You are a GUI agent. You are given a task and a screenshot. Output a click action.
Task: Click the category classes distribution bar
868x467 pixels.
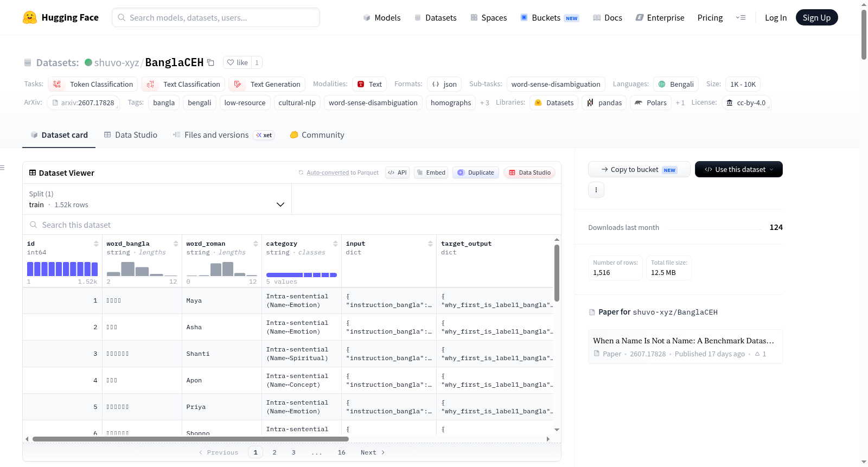302,275
